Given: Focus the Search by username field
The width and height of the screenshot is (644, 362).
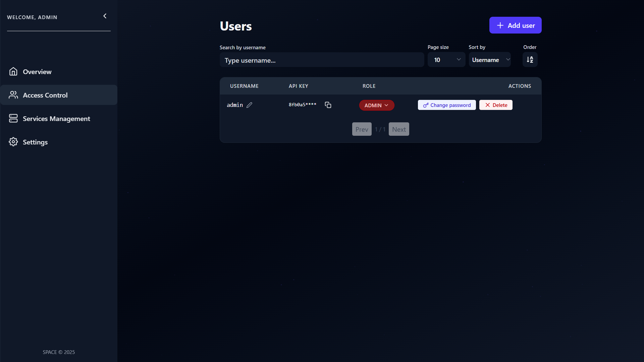Looking at the screenshot, I should pyautogui.click(x=322, y=60).
